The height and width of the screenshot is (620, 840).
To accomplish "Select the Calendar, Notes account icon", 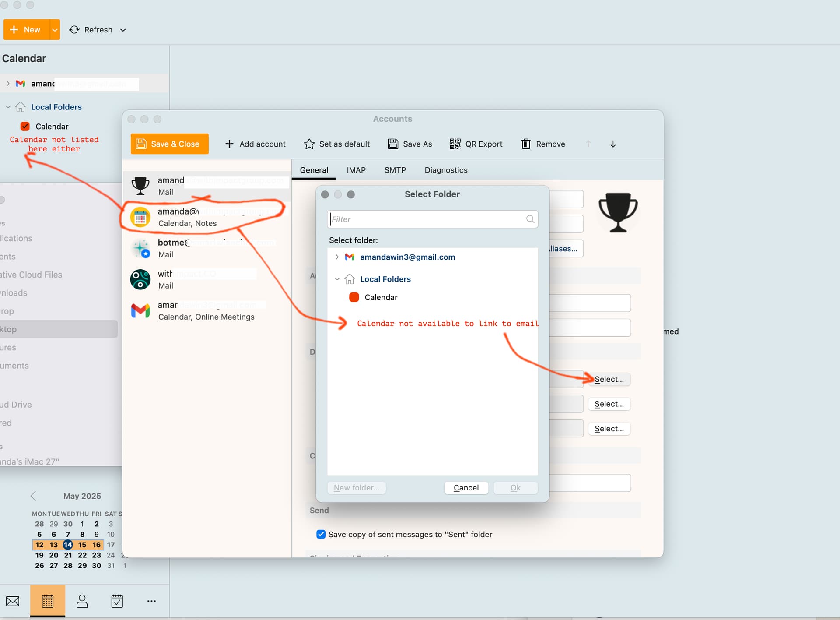I will point(140,217).
